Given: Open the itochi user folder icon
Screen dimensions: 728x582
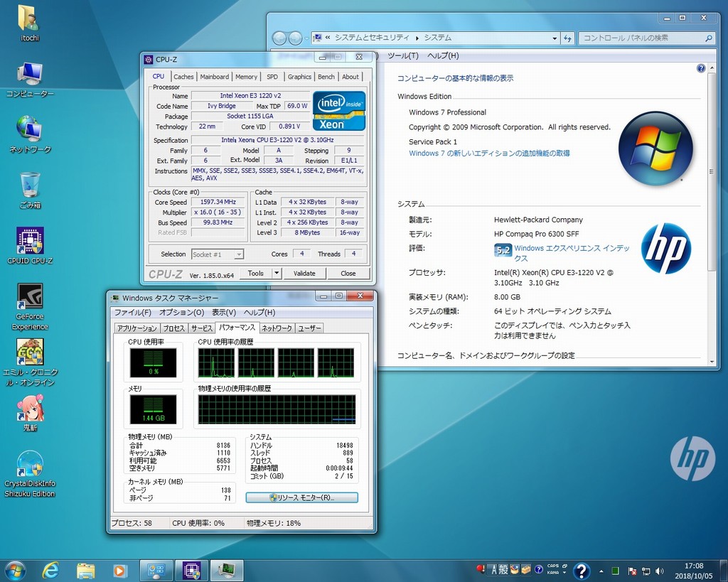Looking at the screenshot, I should coord(29,22).
